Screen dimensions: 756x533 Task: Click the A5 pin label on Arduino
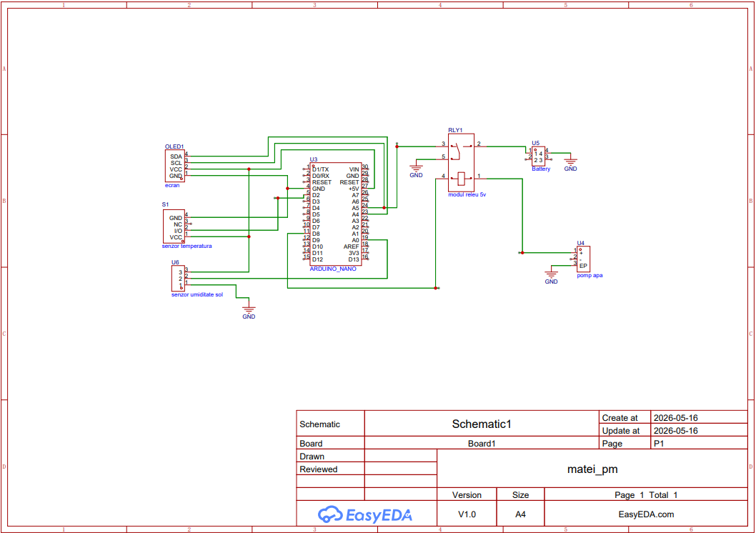pos(355,208)
